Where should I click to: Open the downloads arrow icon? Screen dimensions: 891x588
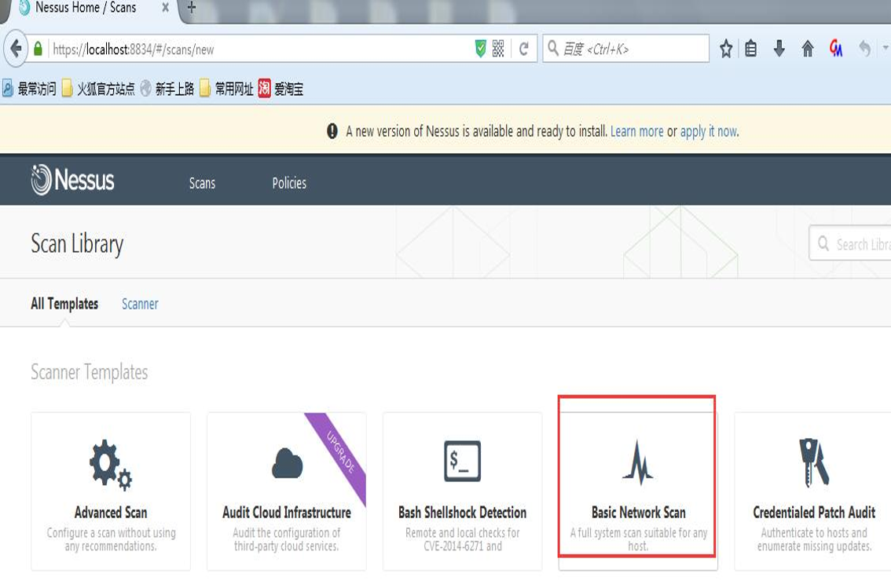(779, 49)
